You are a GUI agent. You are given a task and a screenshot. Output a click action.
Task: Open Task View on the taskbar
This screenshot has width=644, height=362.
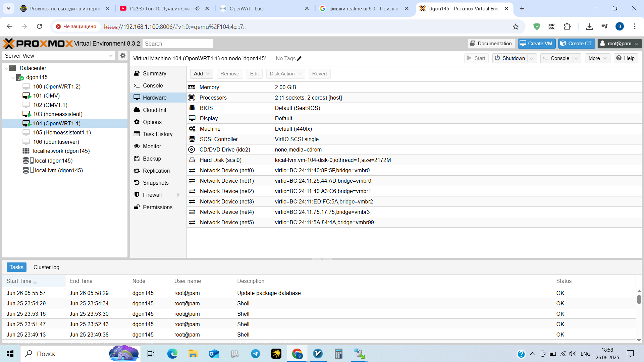click(151, 354)
